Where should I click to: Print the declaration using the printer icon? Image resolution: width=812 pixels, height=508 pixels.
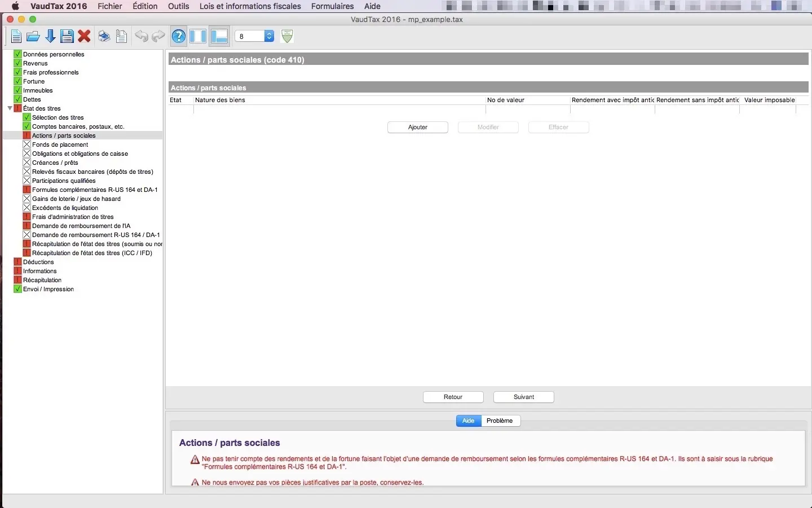click(104, 37)
